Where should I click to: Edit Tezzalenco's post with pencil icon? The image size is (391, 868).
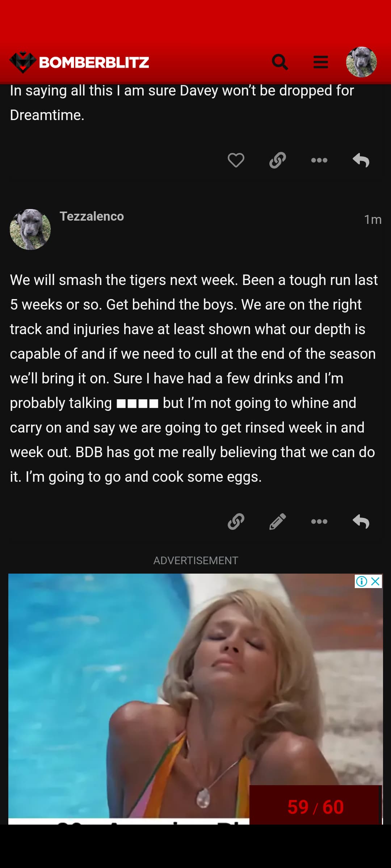(278, 522)
